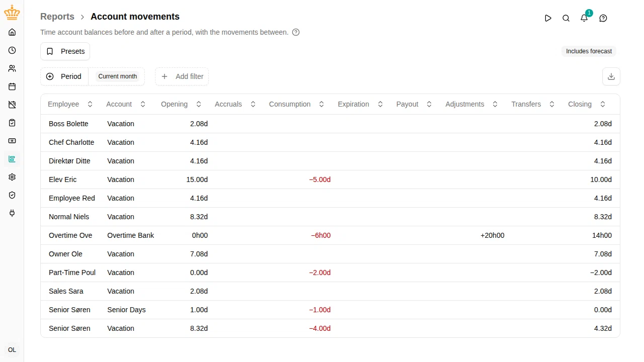Screen dimensions: 644x362
Task: Click the play icon in the header
Action: 548,18
